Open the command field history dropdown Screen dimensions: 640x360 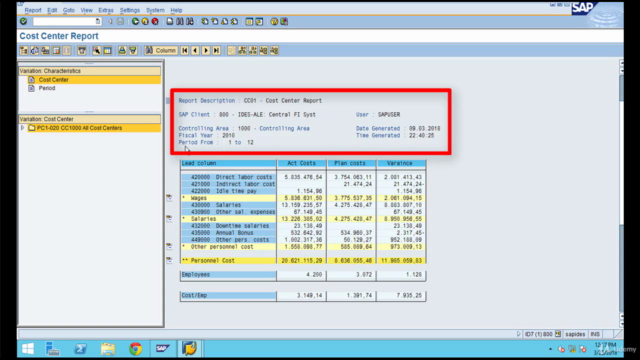tap(98, 21)
